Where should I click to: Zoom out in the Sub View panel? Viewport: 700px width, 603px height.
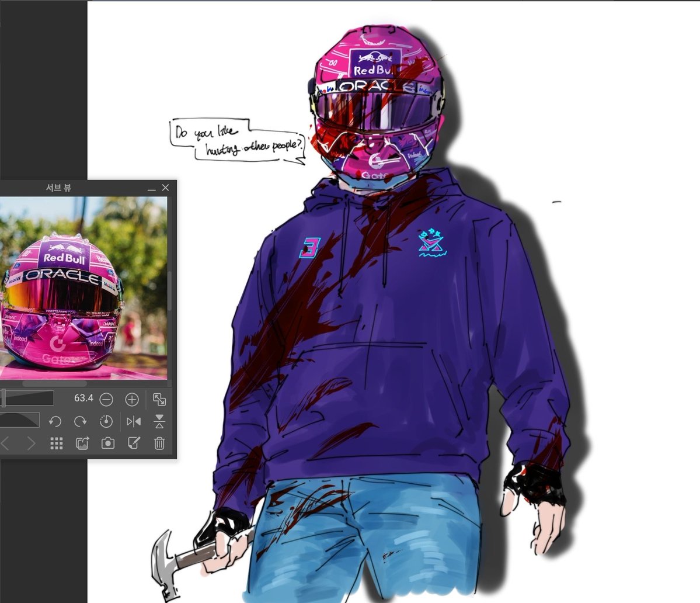coord(106,399)
